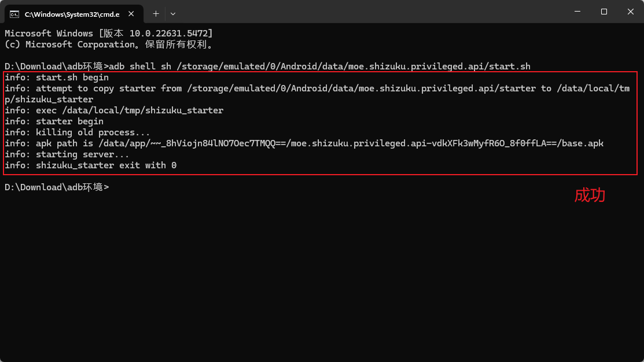The width and height of the screenshot is (644, 362).
Task: Maximize the terminal window
Action: (604, 12)
